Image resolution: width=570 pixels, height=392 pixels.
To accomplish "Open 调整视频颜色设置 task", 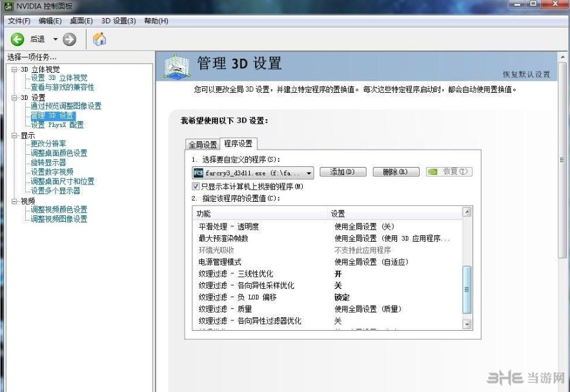I will [59, 210].
